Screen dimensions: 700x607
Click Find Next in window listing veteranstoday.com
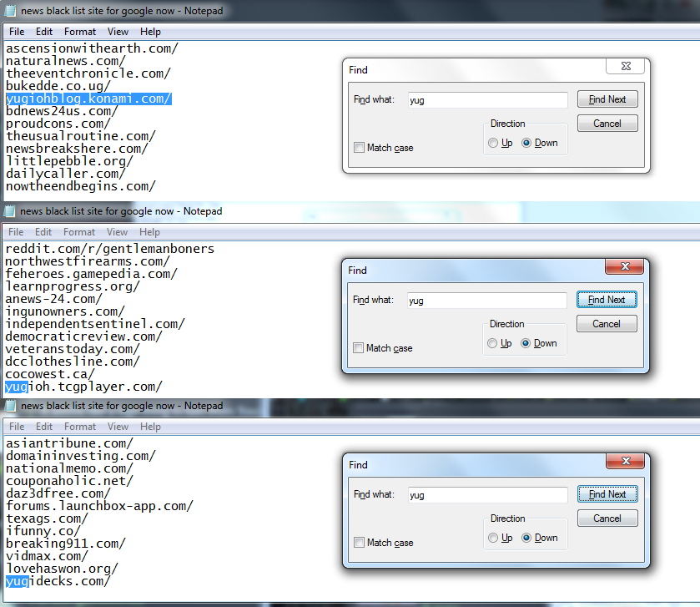pos(607,299)
